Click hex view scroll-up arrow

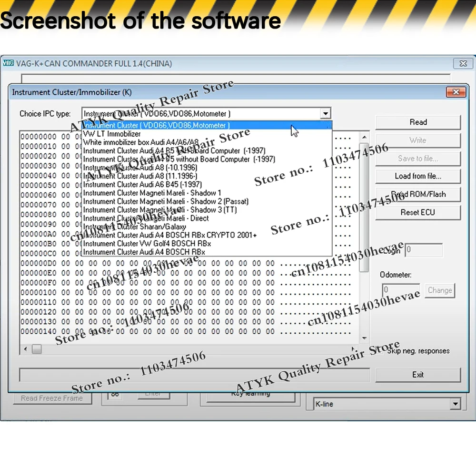point(364,138)
